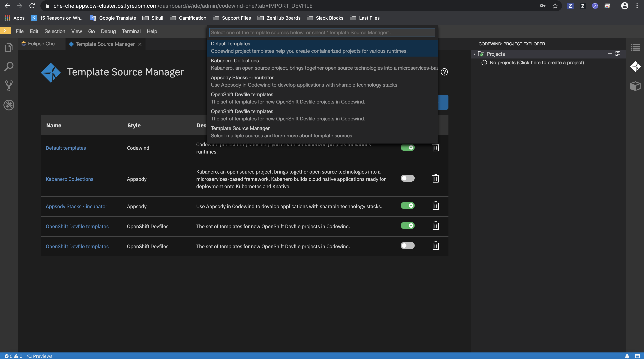The image size is (644, 359).
Task: Click the plus icon next to Projects
Action: (610, 54)
